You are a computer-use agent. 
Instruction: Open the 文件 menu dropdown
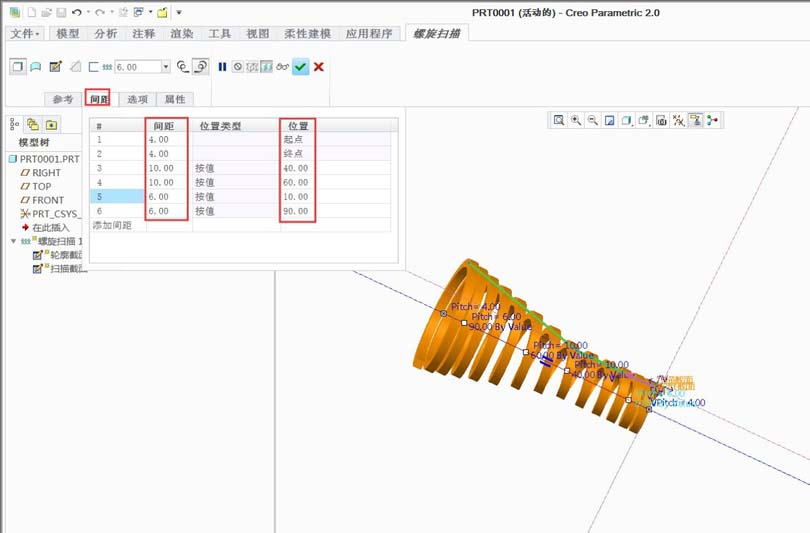(x=25, y=34)
